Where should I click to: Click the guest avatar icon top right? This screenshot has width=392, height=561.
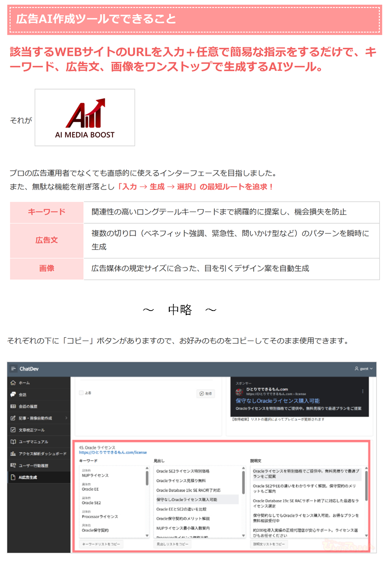pyautogui.click(x=357, y=369)
